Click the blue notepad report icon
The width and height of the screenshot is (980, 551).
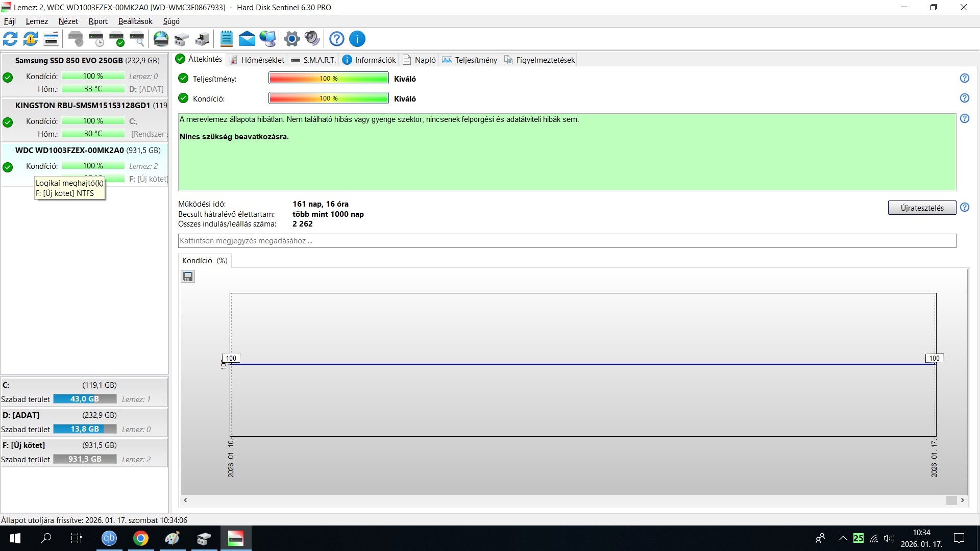[226, 39]
